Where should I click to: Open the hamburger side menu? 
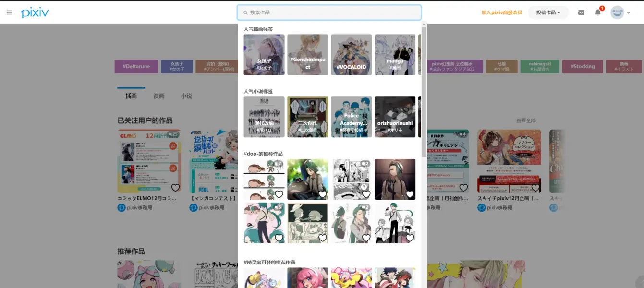(x=9, y=12)
